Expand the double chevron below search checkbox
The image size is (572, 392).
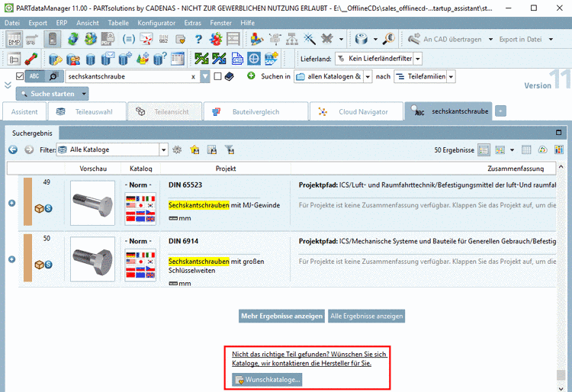coord(8,85)
